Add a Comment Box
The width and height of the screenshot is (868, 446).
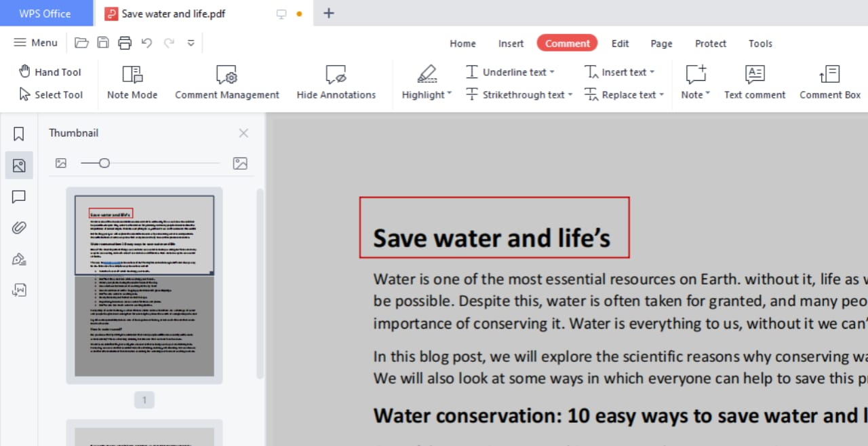(829, 83)
